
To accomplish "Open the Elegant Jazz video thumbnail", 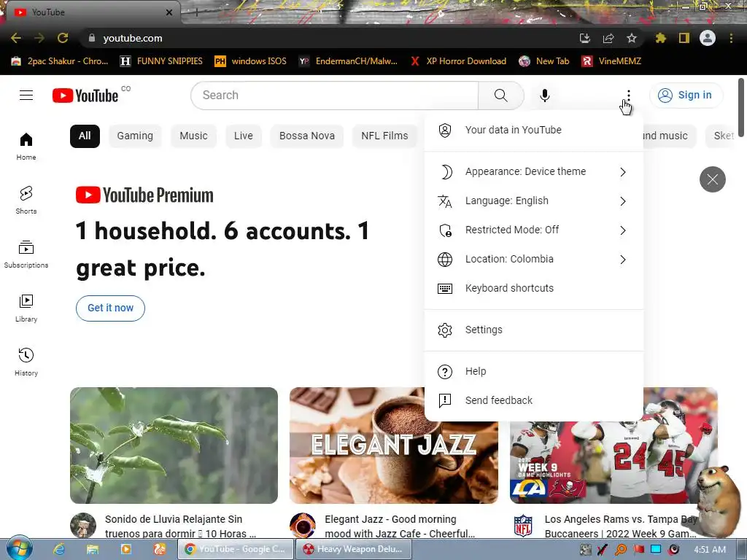I will (x=357, y=446).
